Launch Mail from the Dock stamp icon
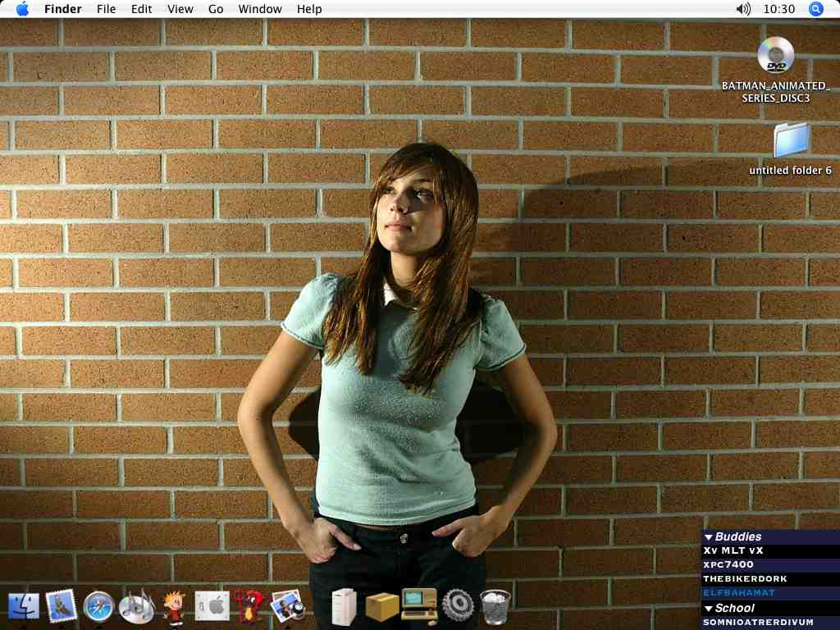This screenshot has width=840, height=630. (x=61, y=606)
